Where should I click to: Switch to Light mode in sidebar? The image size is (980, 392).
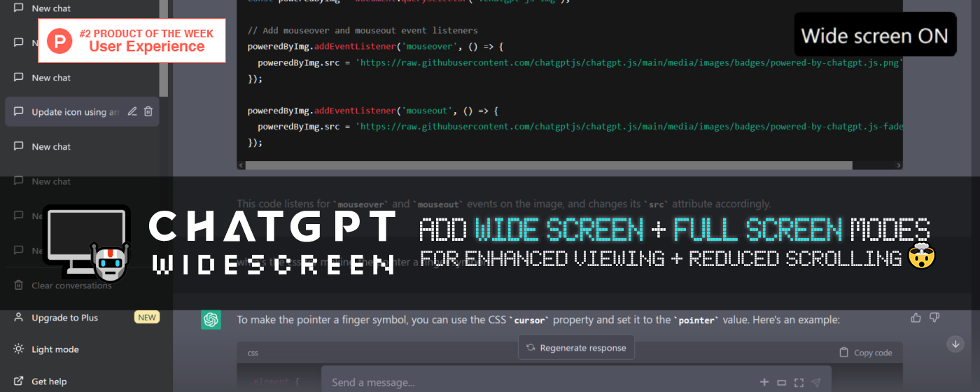[x=55, y=349]
